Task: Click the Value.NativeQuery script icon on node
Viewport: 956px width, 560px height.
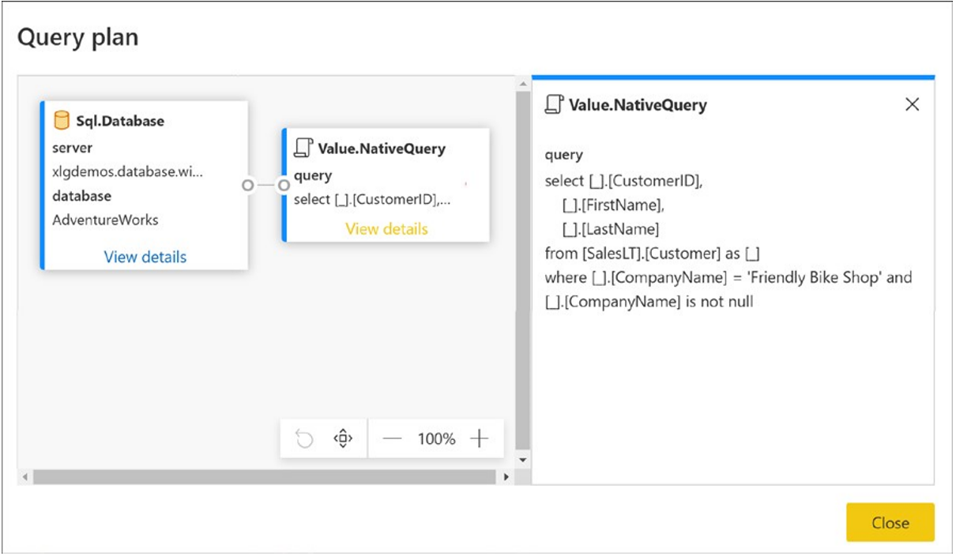Action: tap(303, 148)
